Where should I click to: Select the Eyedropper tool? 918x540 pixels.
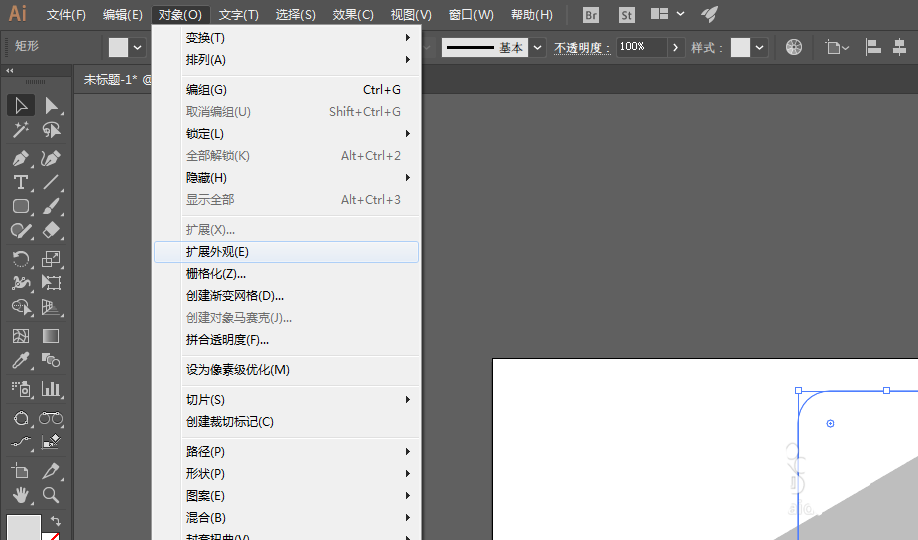(21, 360)
